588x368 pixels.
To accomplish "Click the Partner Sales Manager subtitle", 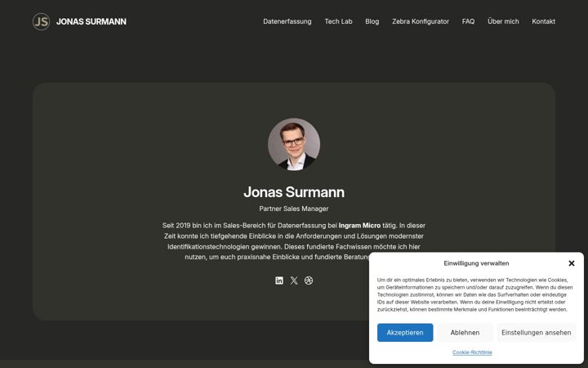I will pos(294,209).
